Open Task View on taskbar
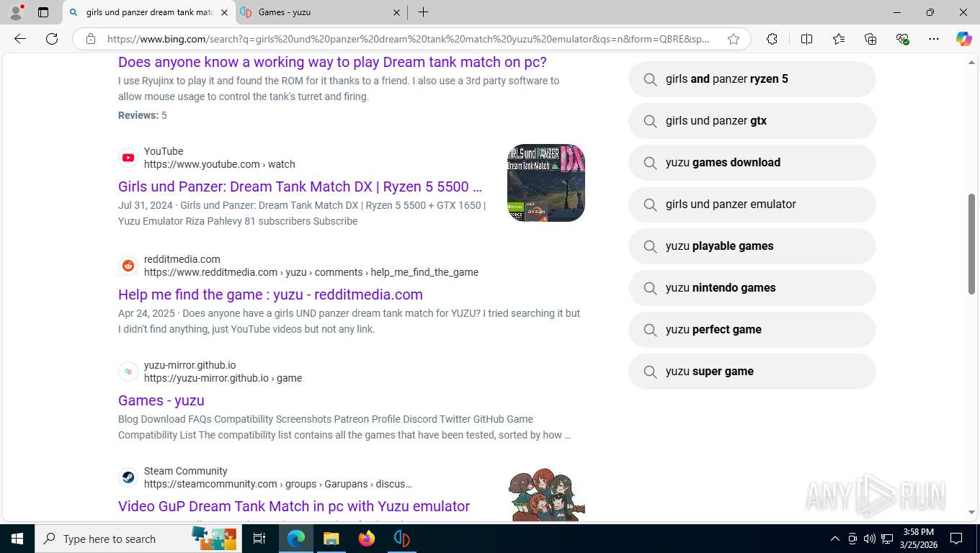The image size is (980, 553). 259,539
